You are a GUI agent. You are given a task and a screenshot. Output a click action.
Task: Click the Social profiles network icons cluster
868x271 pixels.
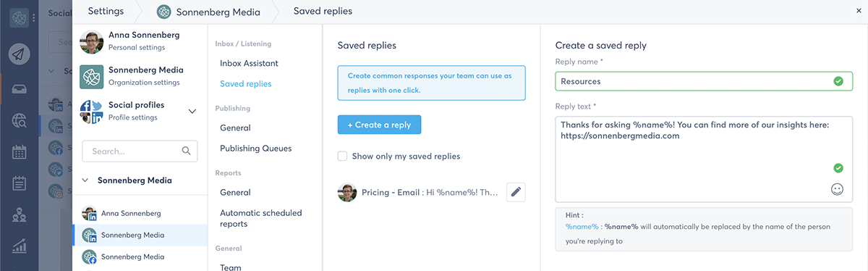tap(91, 111)
